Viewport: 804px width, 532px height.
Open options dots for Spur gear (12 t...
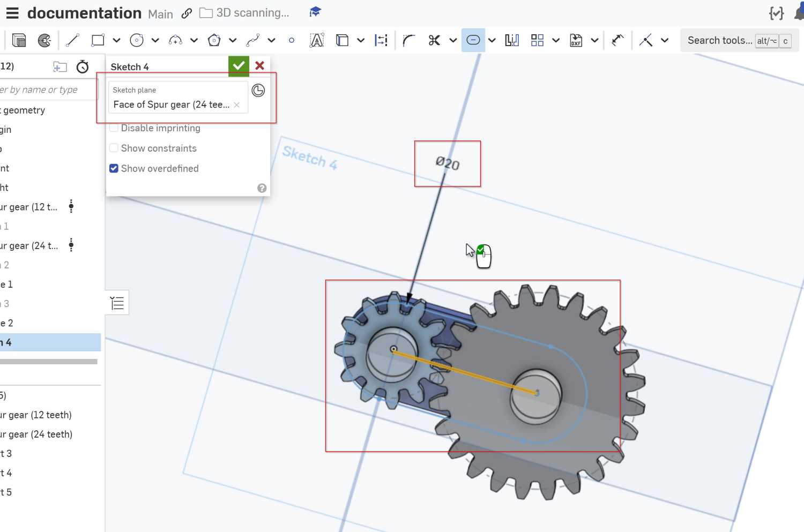(x=71, y=206)
